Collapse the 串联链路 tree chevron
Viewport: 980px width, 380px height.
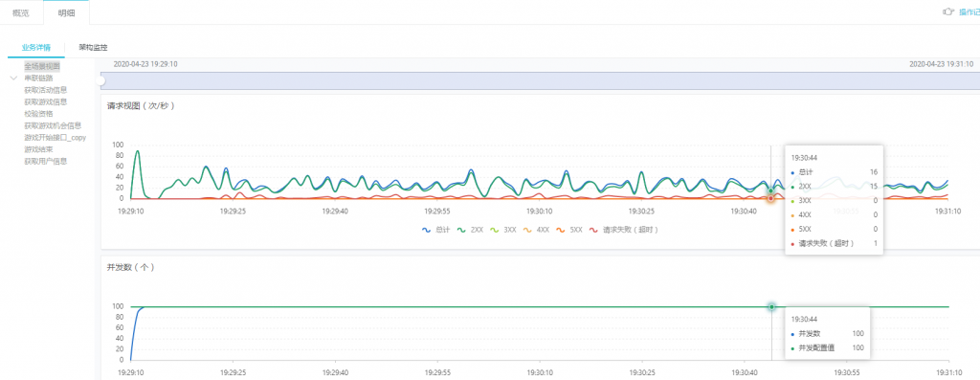click(x=13, y=78)
